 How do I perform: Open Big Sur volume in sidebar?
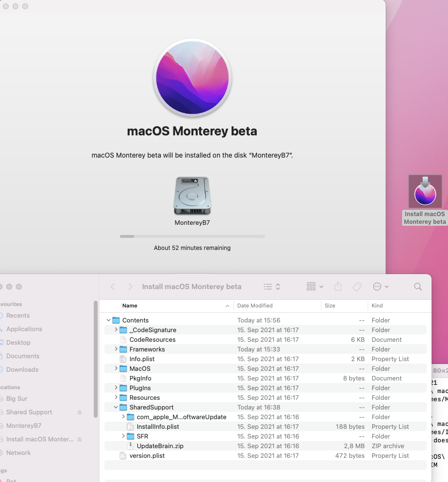(16, 399)
